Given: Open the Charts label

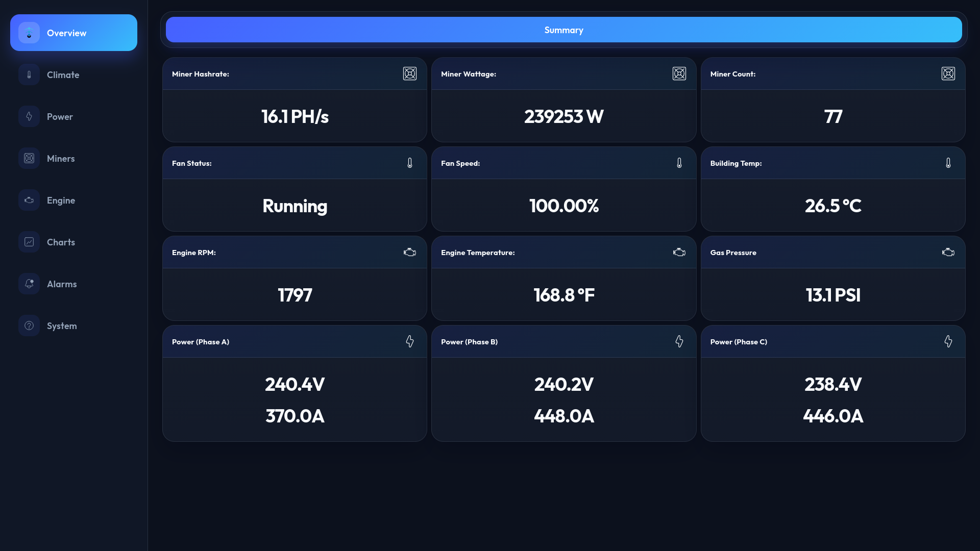Looking at the screenshot, I should (x=61, y=242).
